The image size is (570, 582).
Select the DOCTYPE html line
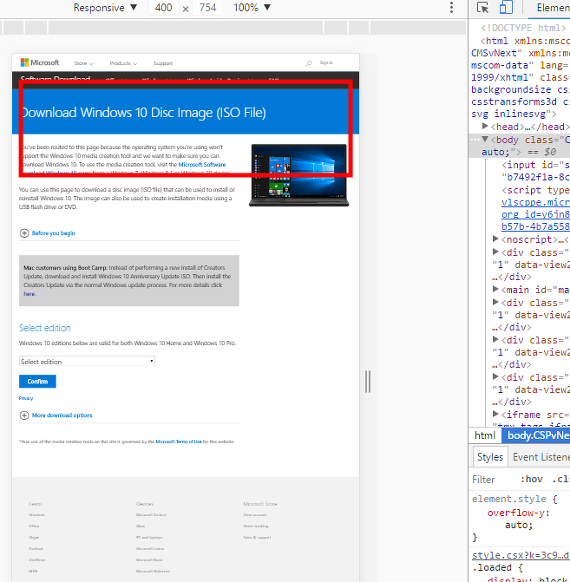pos(523,28)
